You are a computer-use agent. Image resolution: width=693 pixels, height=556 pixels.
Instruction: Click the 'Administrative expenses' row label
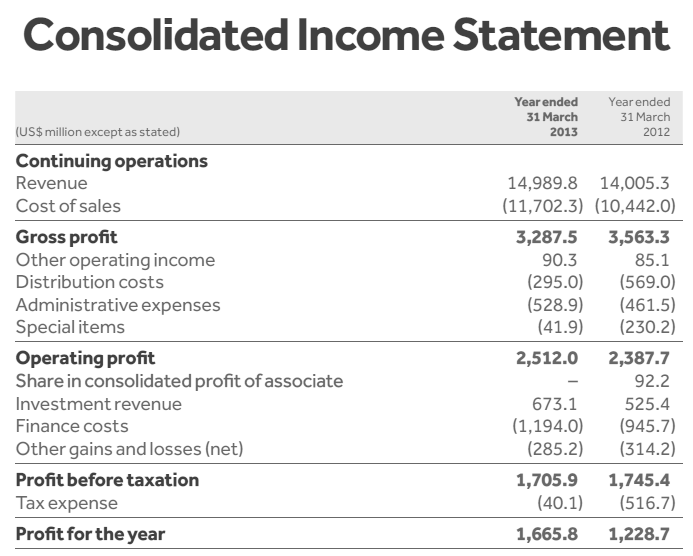(x=118, y=305)
